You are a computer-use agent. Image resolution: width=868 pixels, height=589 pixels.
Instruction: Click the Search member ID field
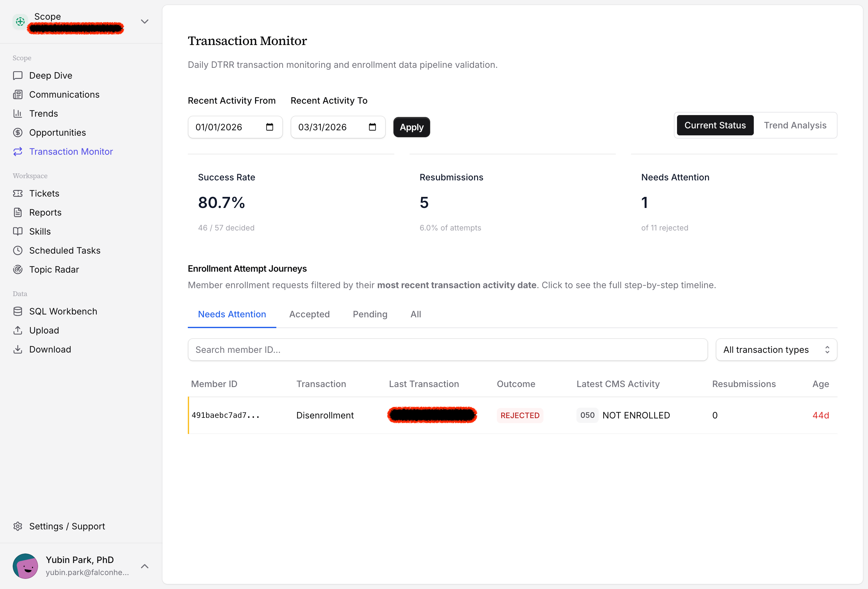(x=447, y=350)
